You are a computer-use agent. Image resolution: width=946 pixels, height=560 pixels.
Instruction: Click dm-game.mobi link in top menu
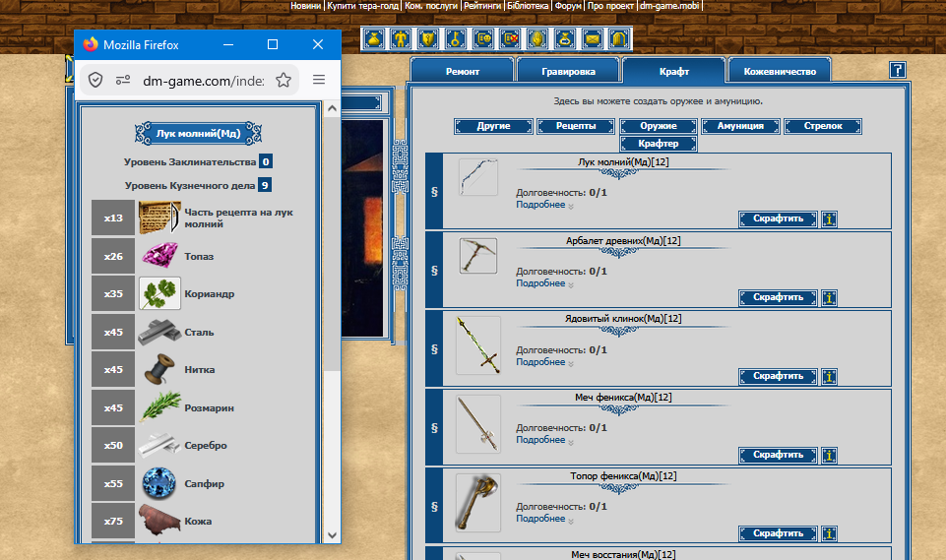(669, 6)
